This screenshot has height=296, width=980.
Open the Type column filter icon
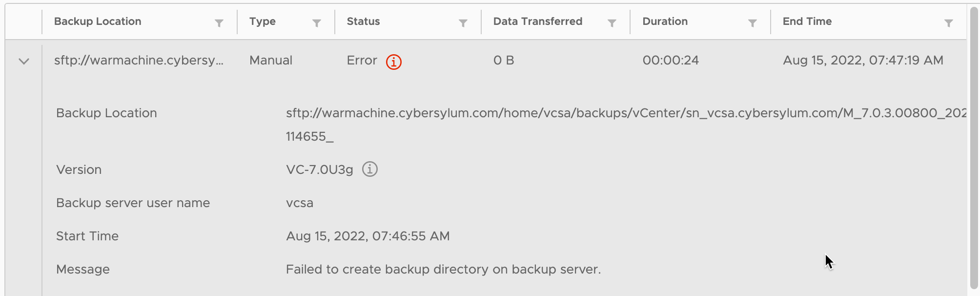coord(317,23)
